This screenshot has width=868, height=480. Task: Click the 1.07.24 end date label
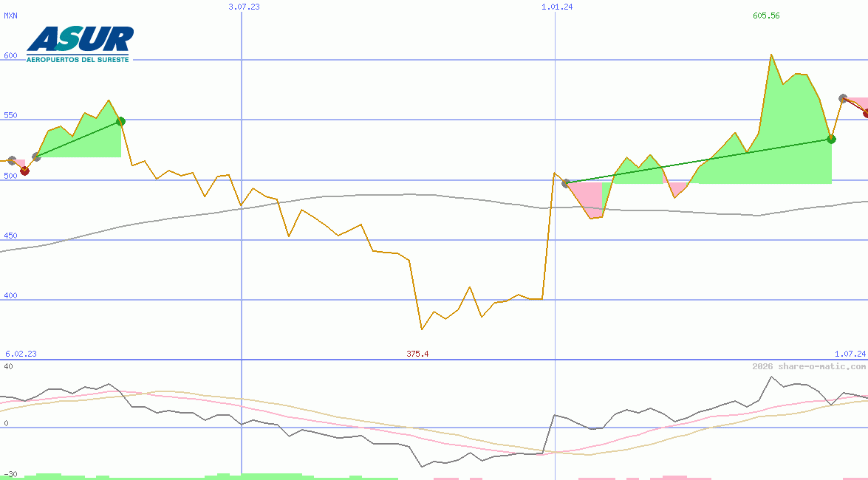[850, 354]
